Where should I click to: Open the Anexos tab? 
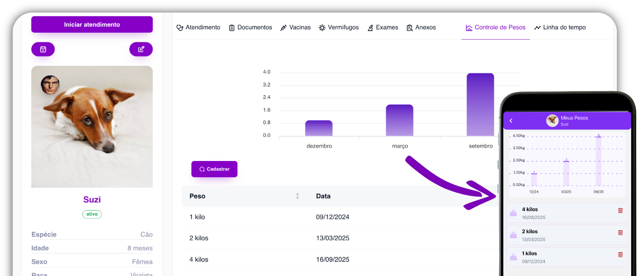[x=421, y=28]
